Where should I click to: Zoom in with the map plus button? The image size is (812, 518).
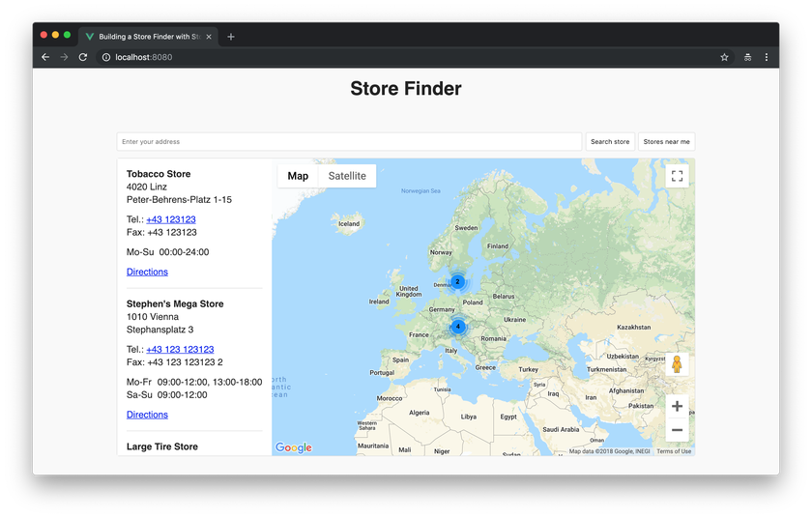click(677, 406)
